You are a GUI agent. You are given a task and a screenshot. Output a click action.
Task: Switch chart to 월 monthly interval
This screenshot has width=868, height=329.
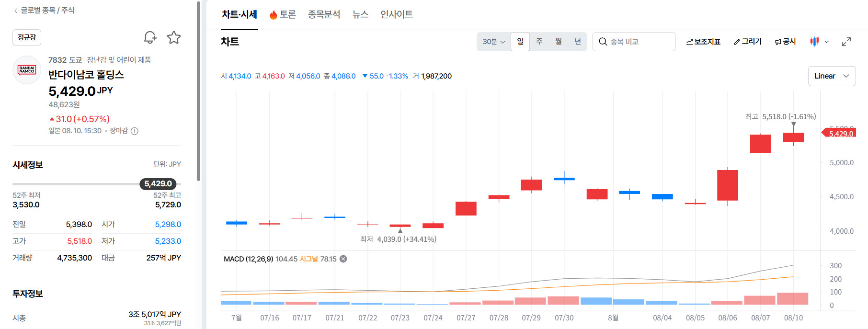tap(559, 42)
